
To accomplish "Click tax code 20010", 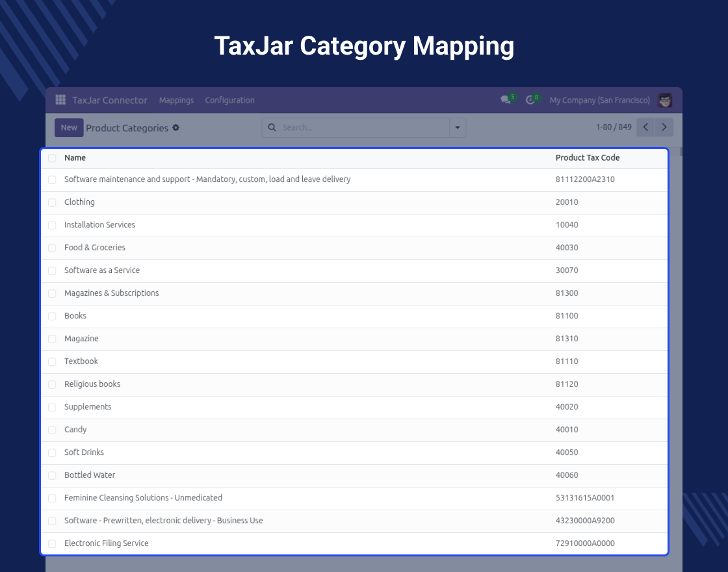I will [567, 202].
